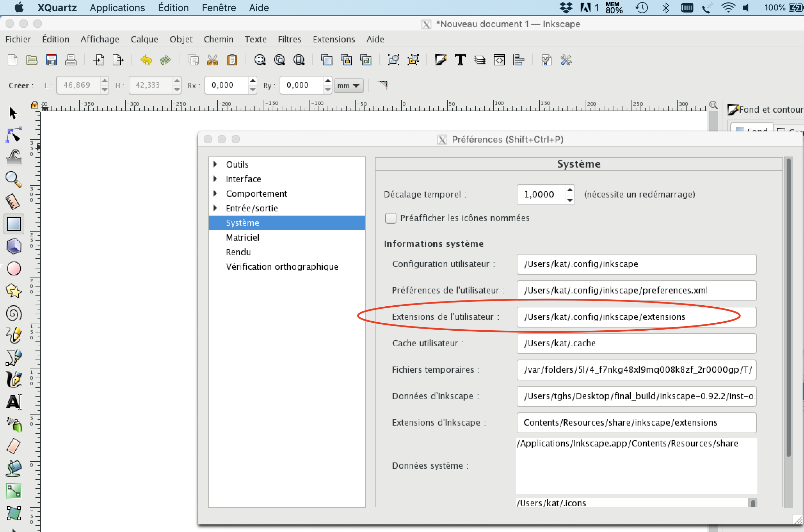Click the Open folder icon
Viewport: 804px width, 532px height.
tap(32, 60)
